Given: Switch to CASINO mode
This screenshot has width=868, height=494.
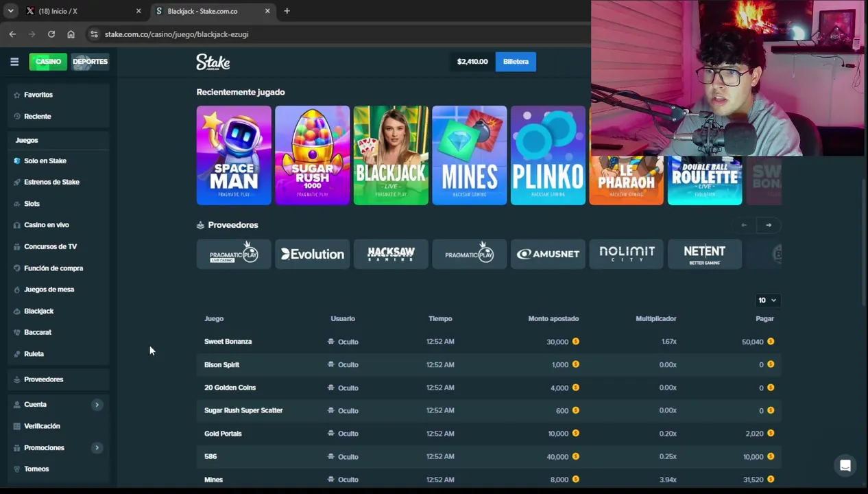Looking at the screenshot, I should [48, 62].
